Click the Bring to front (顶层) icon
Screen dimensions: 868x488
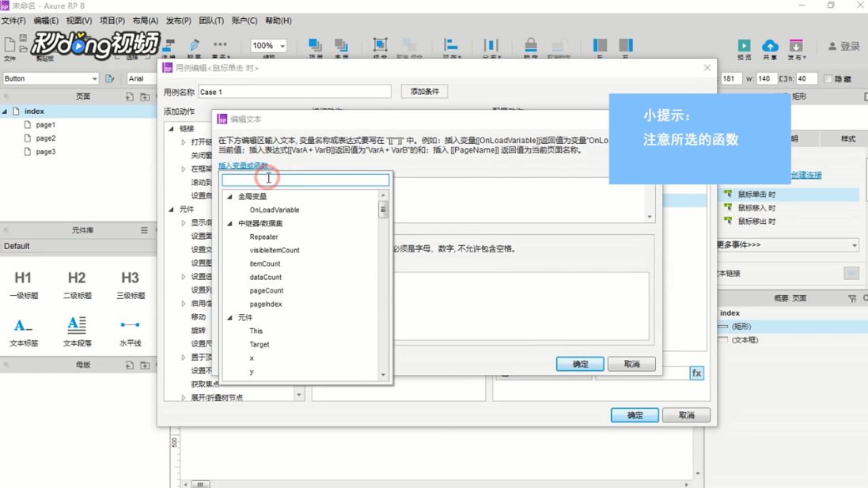click(315, 45)
